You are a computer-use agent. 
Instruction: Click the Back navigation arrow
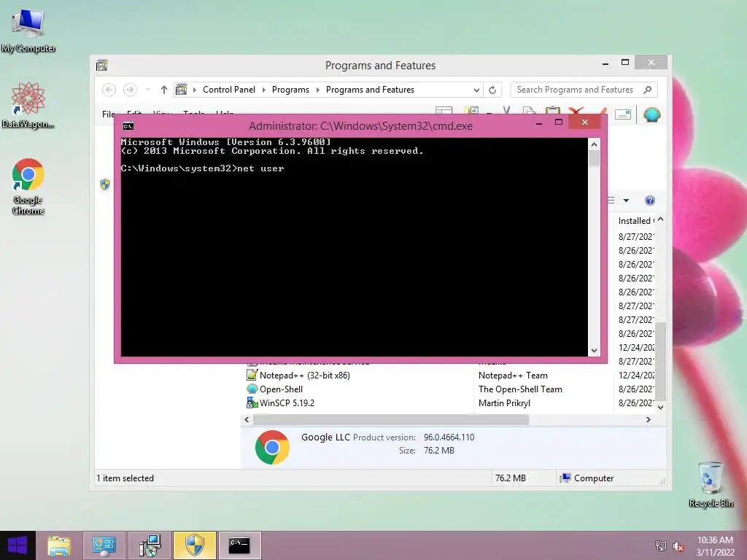pos(109,90)
